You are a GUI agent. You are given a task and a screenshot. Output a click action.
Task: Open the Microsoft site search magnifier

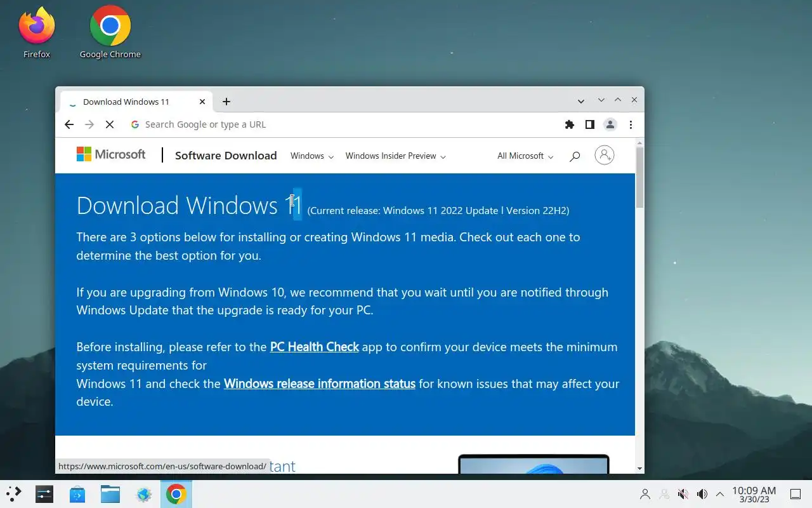point(575,156)
